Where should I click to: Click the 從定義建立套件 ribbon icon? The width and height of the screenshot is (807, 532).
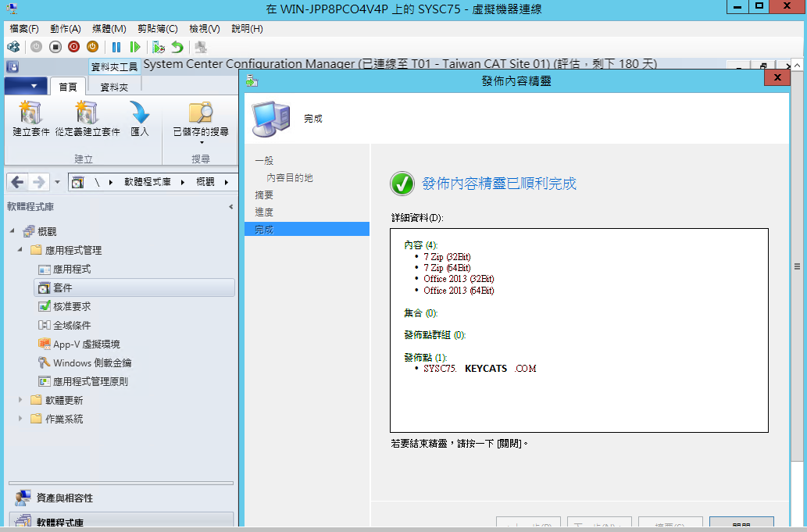pos(87,119)
